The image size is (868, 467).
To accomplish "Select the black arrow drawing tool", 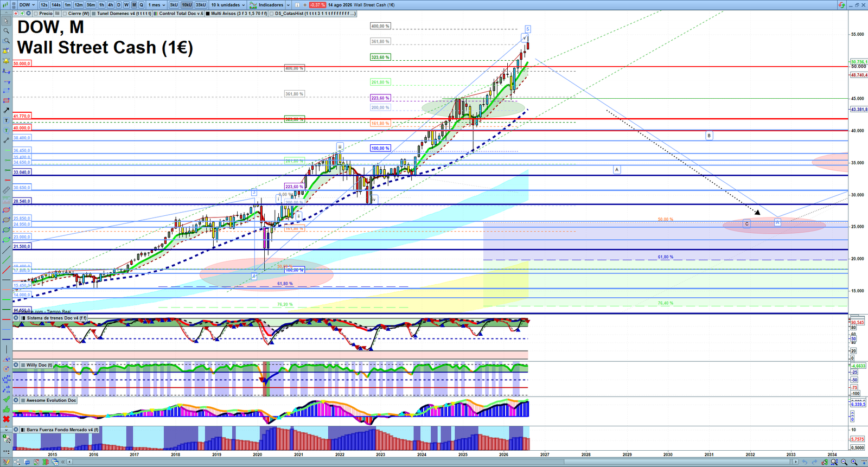I will click(6, 111).
